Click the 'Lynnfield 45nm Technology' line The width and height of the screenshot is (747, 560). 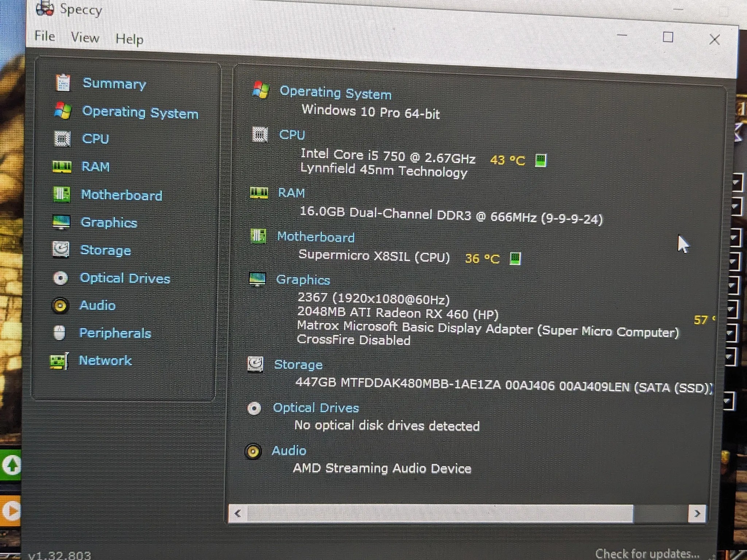click(x=384, y=170)
